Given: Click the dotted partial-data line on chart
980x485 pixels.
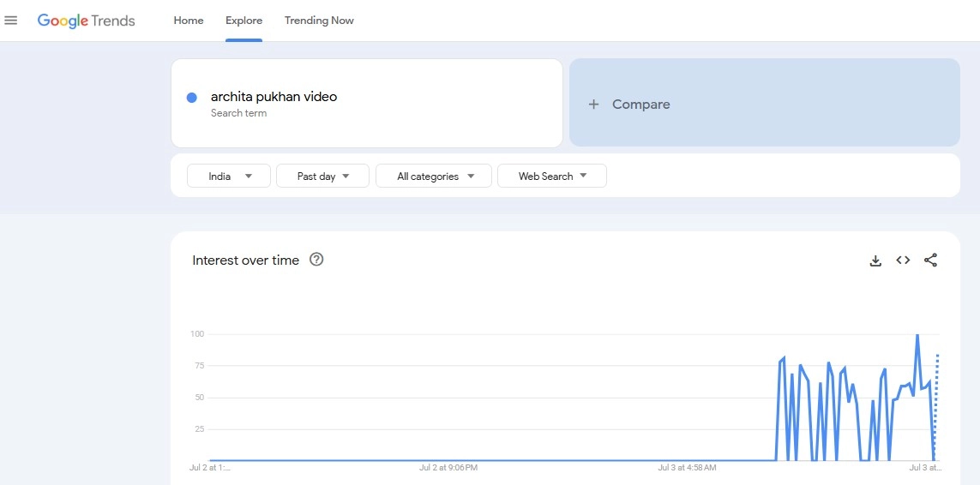Looking at the screenshot, I should pyautogui.click(x=937, y=386).
